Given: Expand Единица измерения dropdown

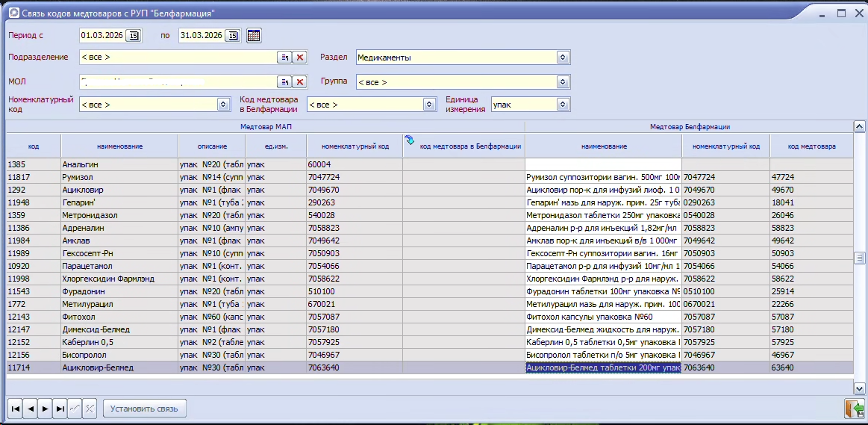Looking at the screenshot, I should [563, 105].
